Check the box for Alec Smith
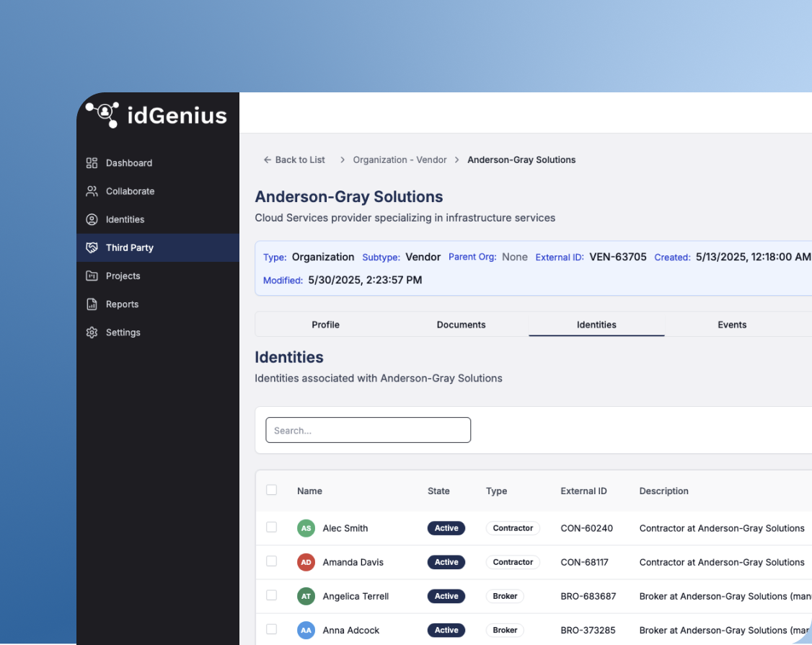This screenshot has height=645, width=812. tap(271, 527)
